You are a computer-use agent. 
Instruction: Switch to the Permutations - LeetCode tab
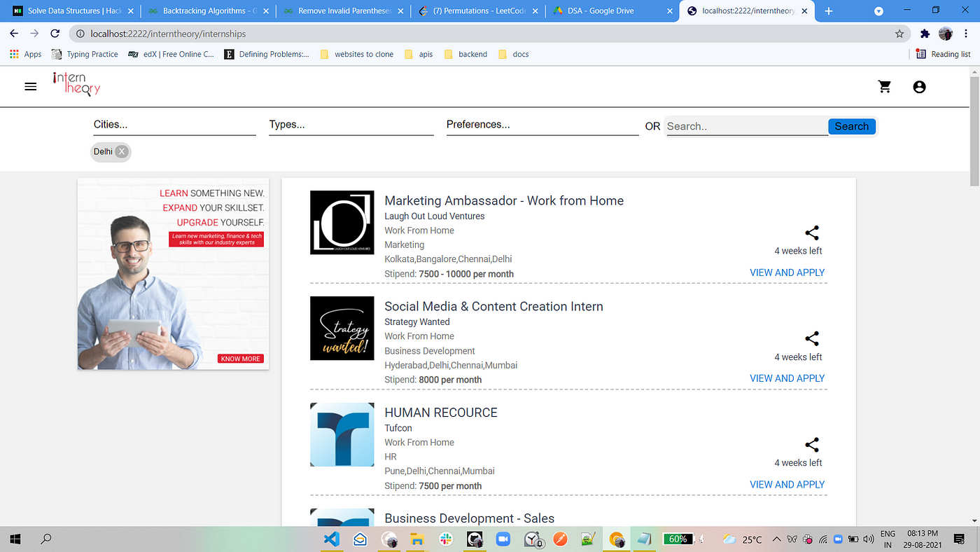(x=479, y=11)
